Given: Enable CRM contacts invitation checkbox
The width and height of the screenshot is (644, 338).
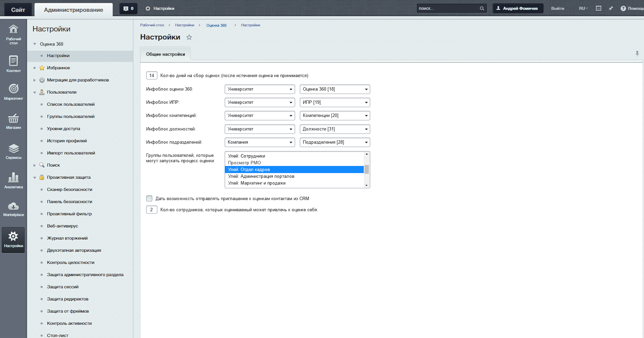Looking at the screenshot, I should click(x=149, y=198).
